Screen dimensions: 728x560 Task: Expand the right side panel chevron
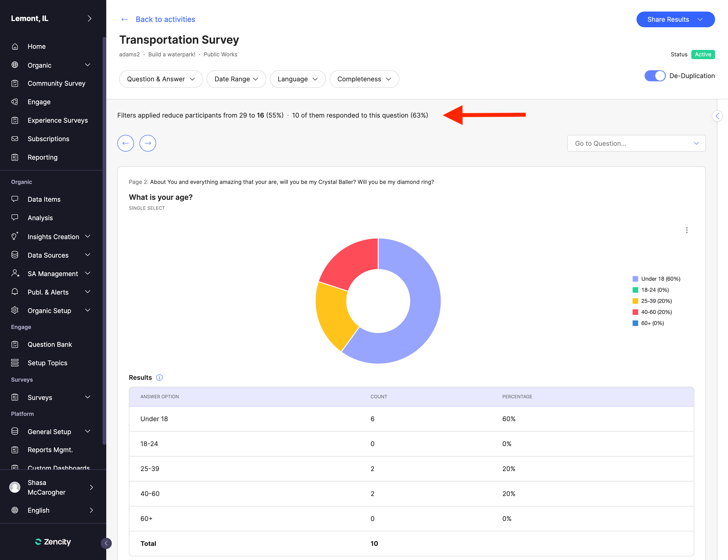click(x=717, y=116)
